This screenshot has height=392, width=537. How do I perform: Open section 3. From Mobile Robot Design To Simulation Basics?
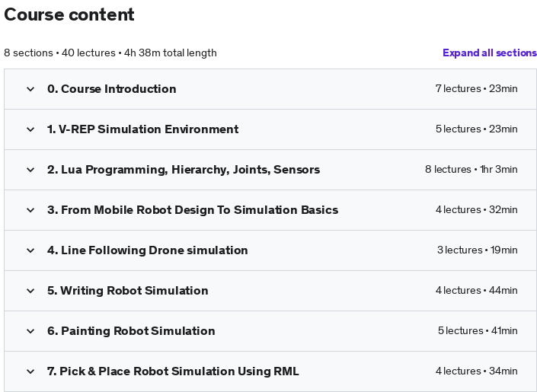click(193, 210)
